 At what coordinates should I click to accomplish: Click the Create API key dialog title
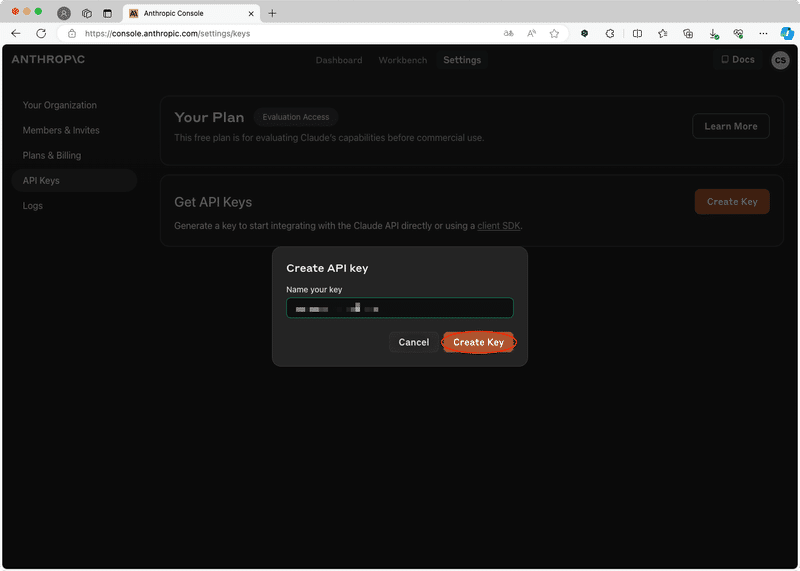[327, 268]
